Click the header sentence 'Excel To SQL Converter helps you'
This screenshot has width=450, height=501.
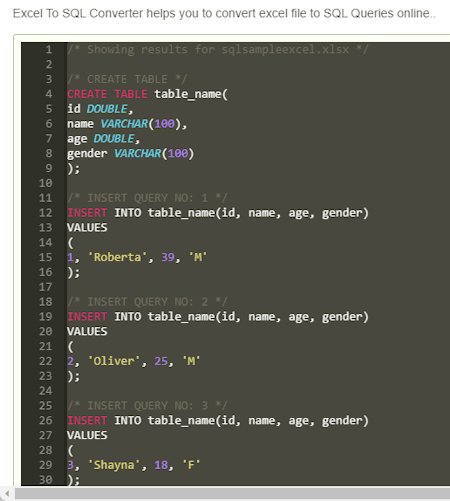106,13
